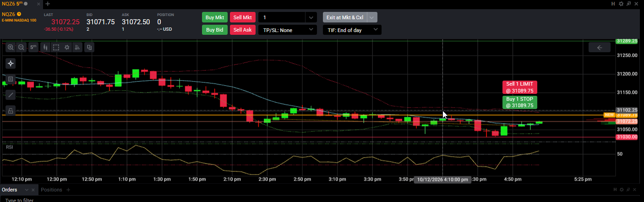Click the order quantity field showing 1
644x202 pixels.
pos(282,17)
